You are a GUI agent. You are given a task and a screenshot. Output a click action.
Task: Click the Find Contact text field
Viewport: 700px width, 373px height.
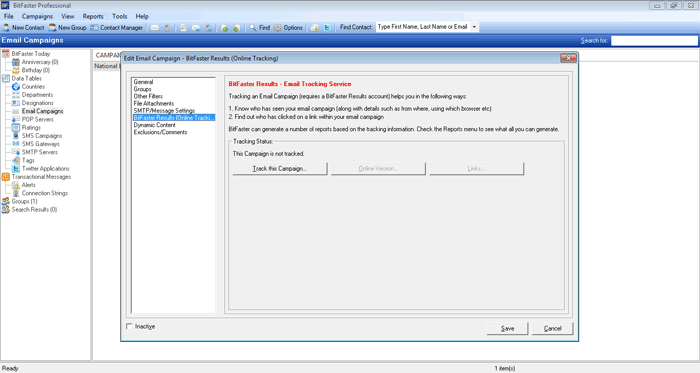click(x=423, y=27)
